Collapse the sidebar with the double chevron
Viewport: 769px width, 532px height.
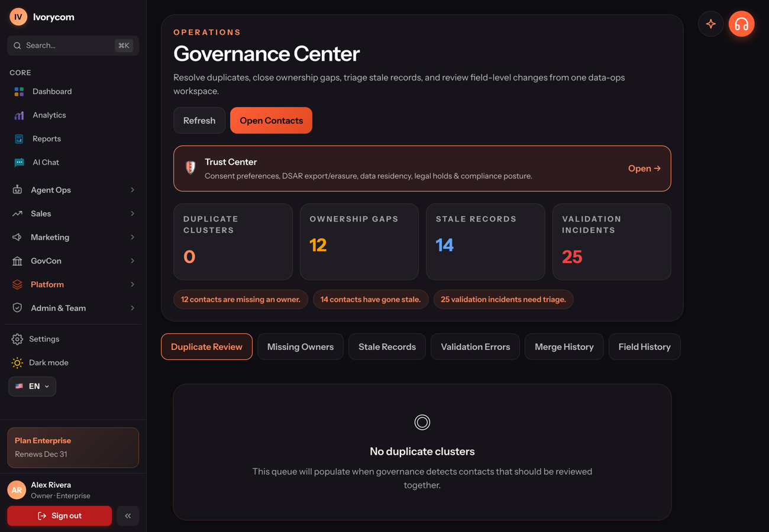128,516
